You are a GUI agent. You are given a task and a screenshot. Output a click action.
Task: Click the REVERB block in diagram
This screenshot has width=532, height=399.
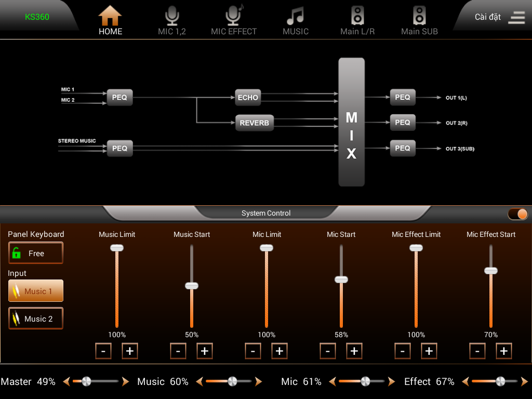(255, 123)
